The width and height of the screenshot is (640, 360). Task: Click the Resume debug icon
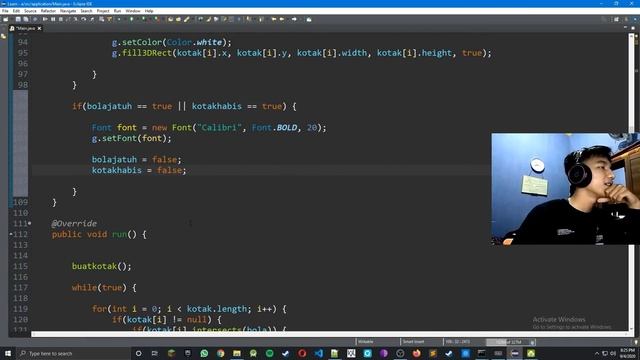click(45, 19)
